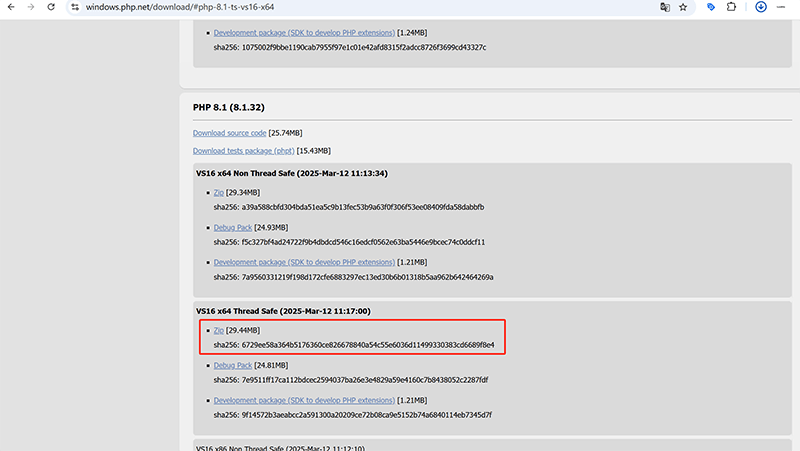
Task: Open Development package link under Non Thread Safe
Action: [x=304, y=262]
